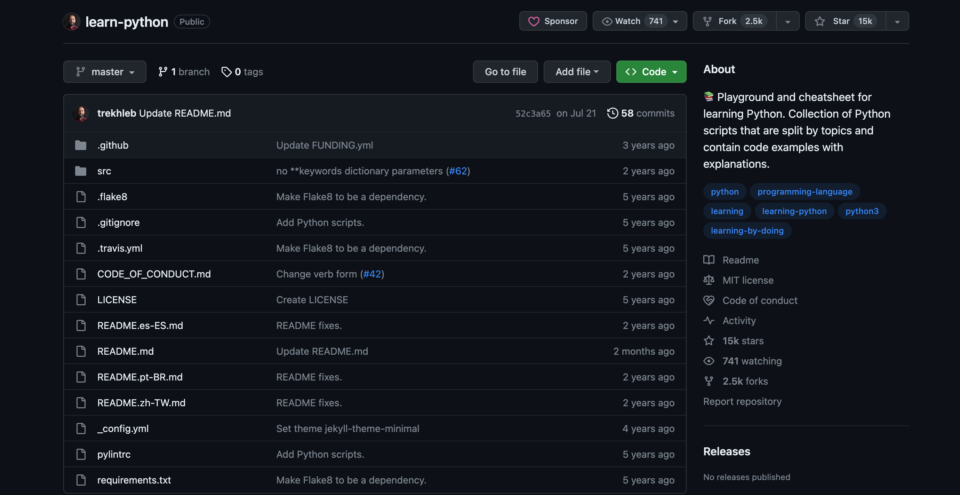Click the book icon beside Readme
960x495 pixels.
tap(709, 260)
